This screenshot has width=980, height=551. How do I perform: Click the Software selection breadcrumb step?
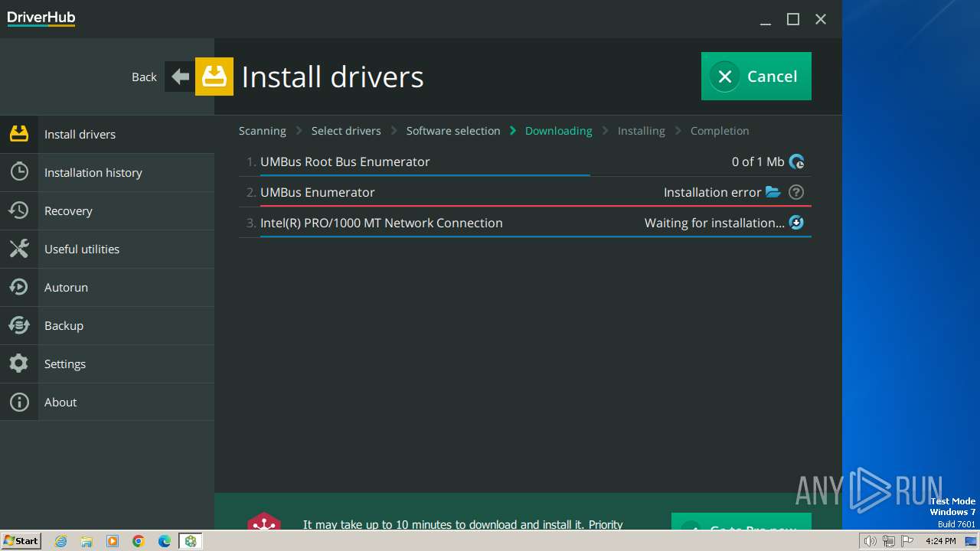pos(453,131)
